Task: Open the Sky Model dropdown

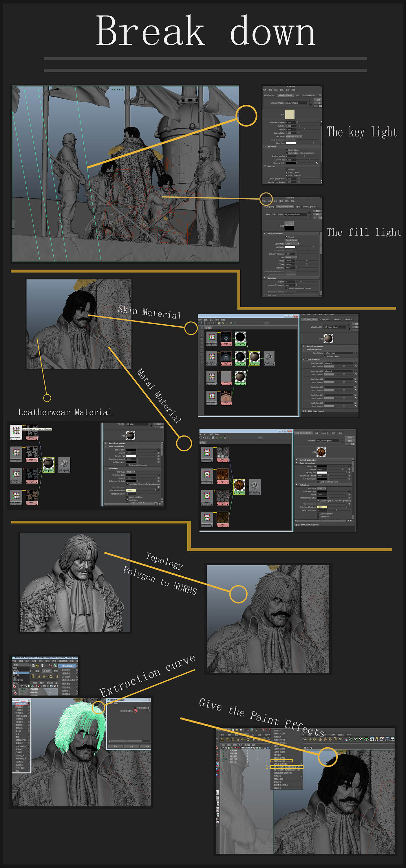Action: point(294,137)
